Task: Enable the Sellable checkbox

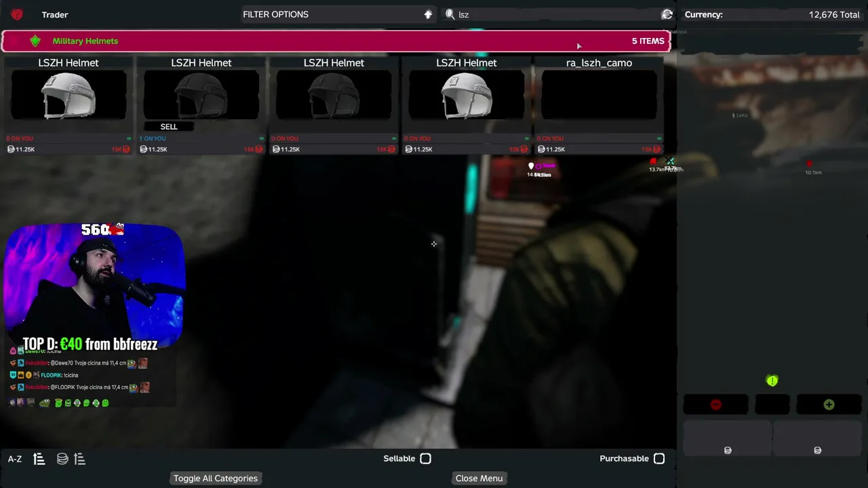Action: tap(425, 459)
